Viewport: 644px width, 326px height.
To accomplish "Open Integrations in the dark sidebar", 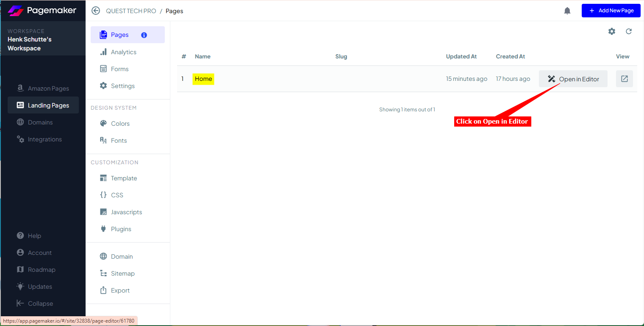I will pyautogui.click(x=43, y=139).
